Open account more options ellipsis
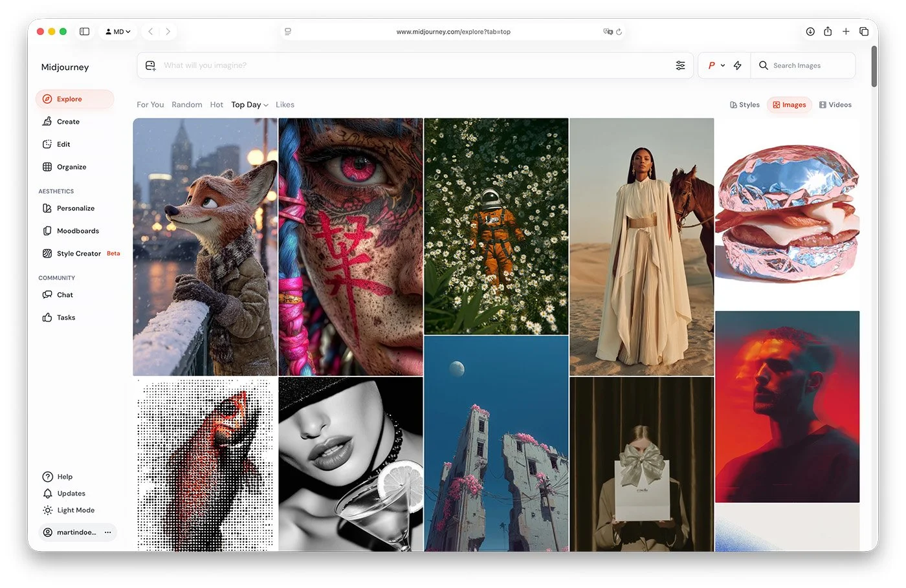The height and width of the screenshot is (588, 906). (x=108, y=532)
